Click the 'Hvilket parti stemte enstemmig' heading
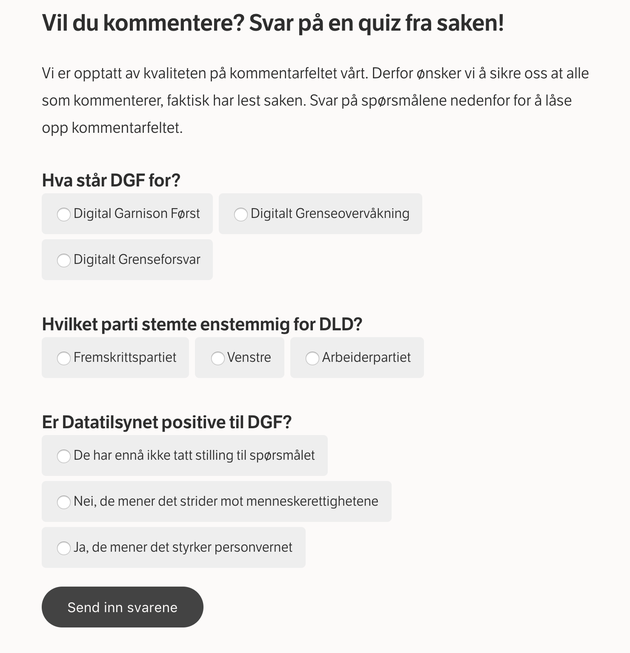The height and width of the screenshot is (653, 630). [202, 324]
